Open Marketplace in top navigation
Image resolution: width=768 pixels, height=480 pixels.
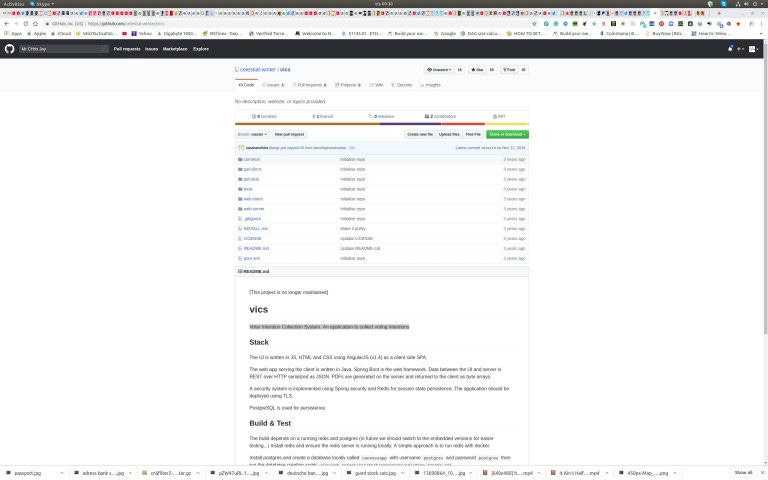click(175, 49)
